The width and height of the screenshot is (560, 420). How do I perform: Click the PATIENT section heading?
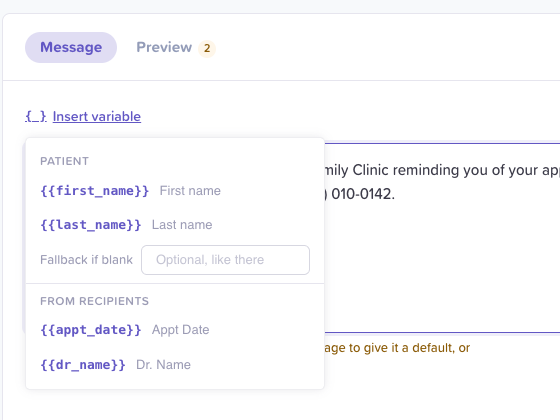click(x=64, y=161)
